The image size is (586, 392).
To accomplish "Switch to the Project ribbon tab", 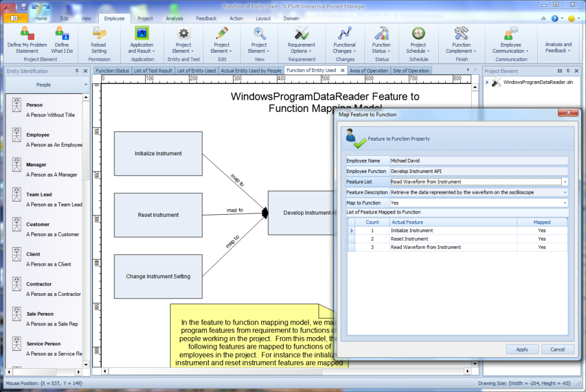I will pos(145,18).
